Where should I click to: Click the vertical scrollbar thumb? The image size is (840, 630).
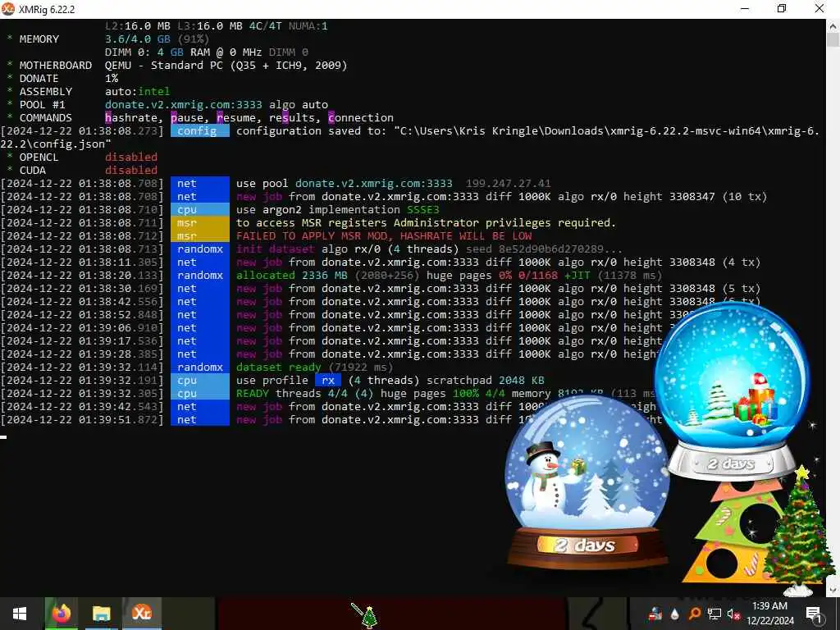(x=833, y=40)
